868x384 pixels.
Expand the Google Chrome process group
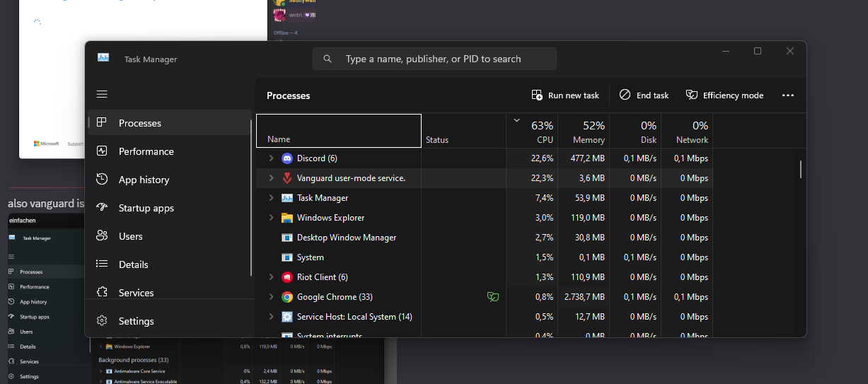click(x=271, y=297)
